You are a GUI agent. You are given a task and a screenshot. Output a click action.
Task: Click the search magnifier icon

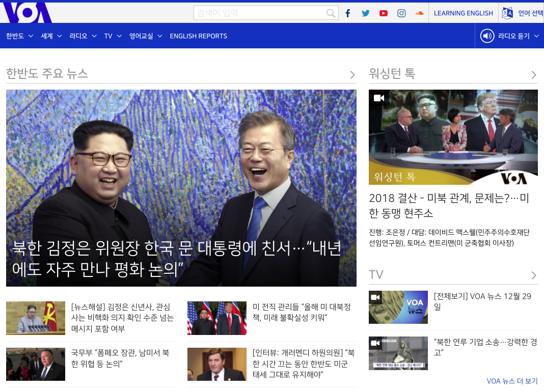(331, 13)
